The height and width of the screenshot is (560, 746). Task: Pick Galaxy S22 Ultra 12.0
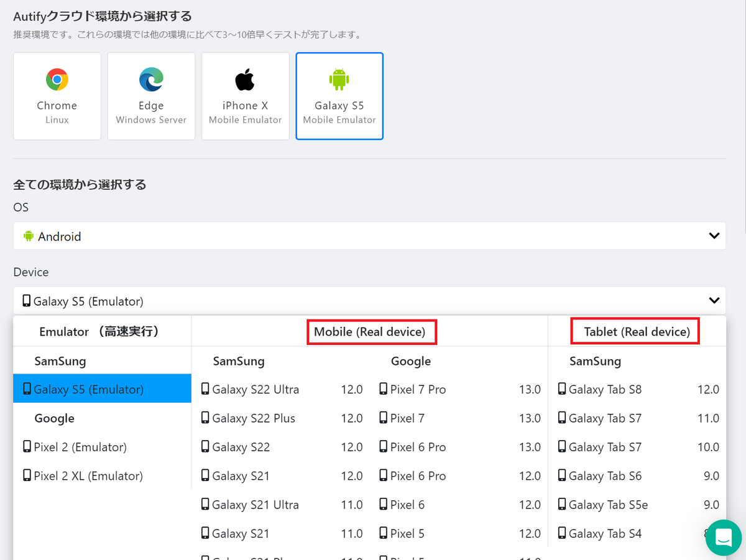pos(282,389)
